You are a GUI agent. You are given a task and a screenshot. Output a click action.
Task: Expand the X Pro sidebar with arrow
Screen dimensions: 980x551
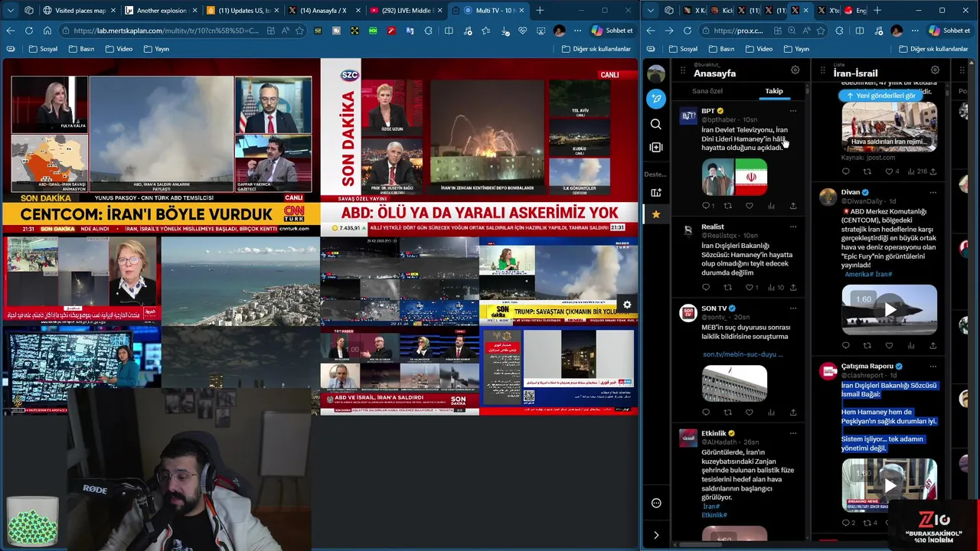[x=656, y=535]
